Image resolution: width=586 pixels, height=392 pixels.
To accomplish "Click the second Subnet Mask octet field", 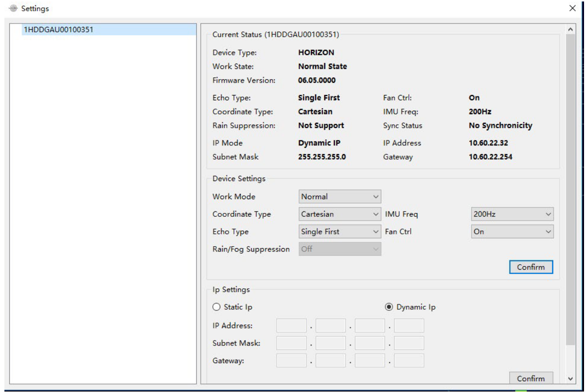I will point(330,343).
